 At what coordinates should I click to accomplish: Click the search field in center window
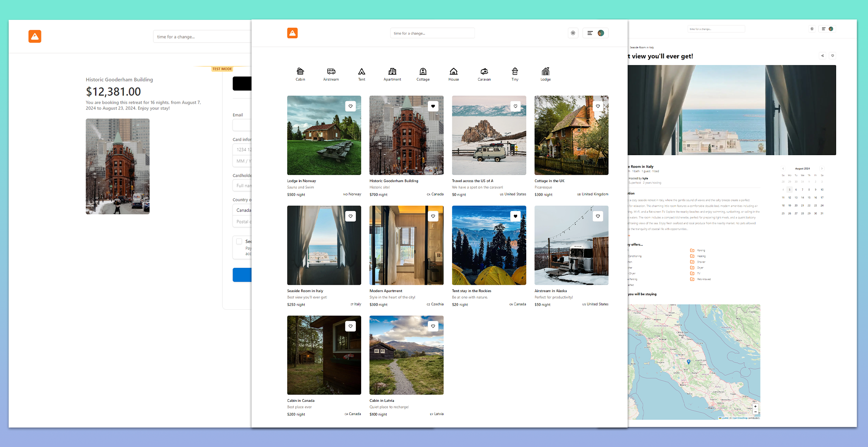click(x=432, y=33)
